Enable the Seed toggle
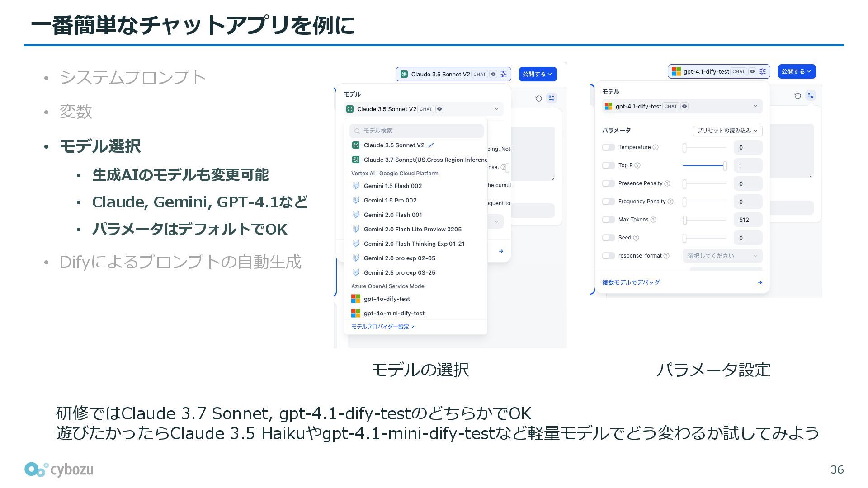Image resolution: width=868 pixels, height=488 pixels. click(609, 238)
